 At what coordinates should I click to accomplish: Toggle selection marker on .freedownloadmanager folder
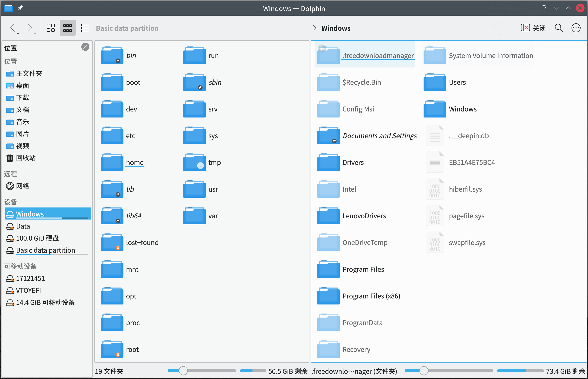coord(322,48)
